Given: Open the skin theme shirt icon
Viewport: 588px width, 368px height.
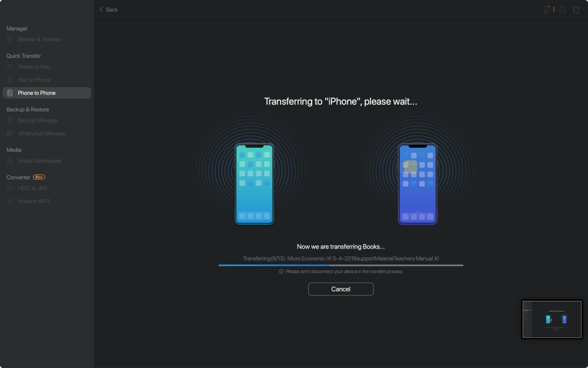Looking at the screenshot, I should point(576,10).
